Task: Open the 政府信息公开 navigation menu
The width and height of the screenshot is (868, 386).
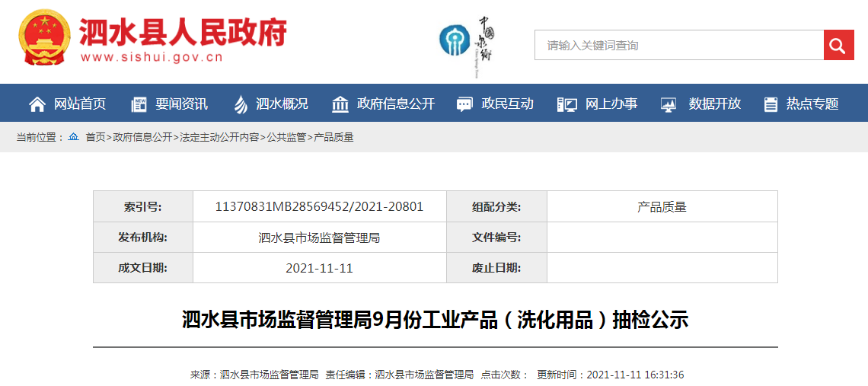Action: pyautogui.click(x=396, y=104)
